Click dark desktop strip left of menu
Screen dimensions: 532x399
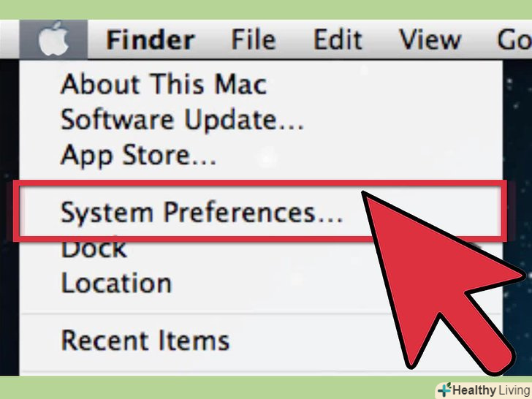tap(9, 217)
